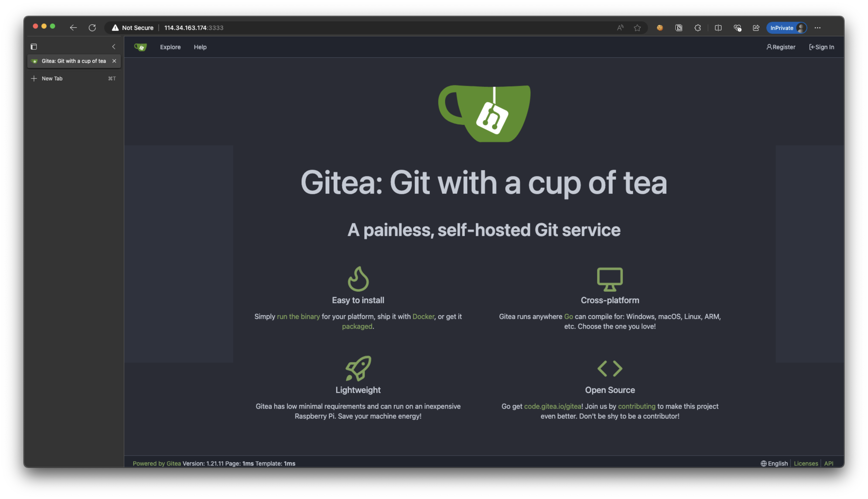Close the Gitea tab
Image resolution: width=868 pixels, height=499 pixels.
(x=114, y=61)
